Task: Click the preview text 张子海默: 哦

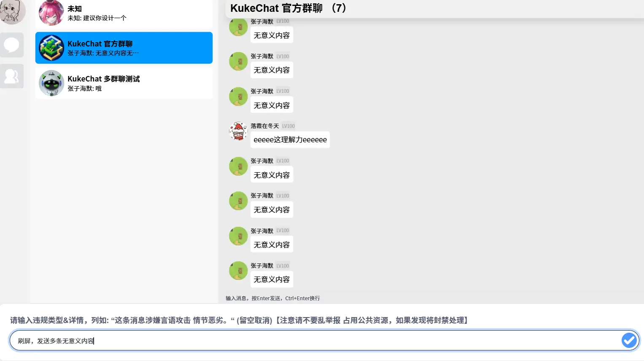Action: pos(85,89)
